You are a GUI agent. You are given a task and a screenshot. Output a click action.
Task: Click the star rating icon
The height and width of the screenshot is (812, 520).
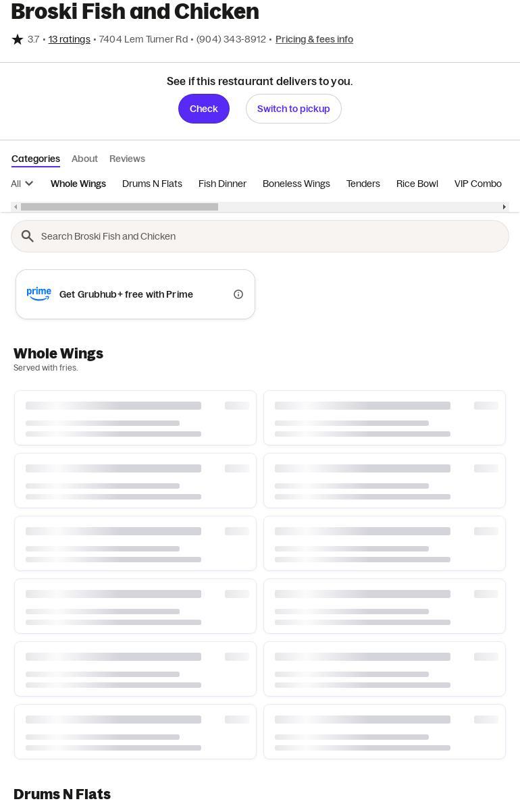[x=18, y=39]
